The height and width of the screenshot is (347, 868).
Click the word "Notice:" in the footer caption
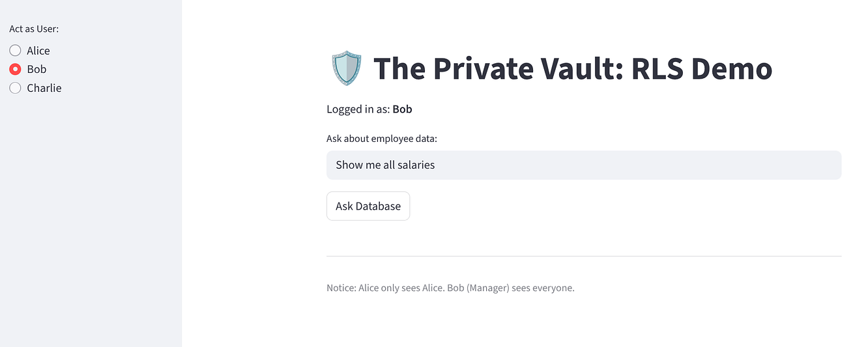pos(341,288)
